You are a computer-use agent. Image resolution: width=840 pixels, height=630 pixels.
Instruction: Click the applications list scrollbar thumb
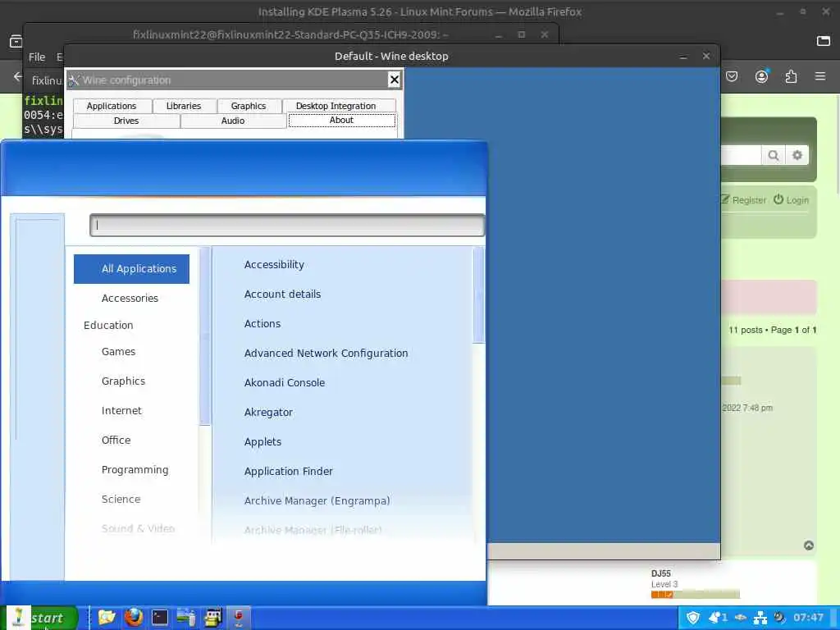pyautogui.click(x=478, y=295)
